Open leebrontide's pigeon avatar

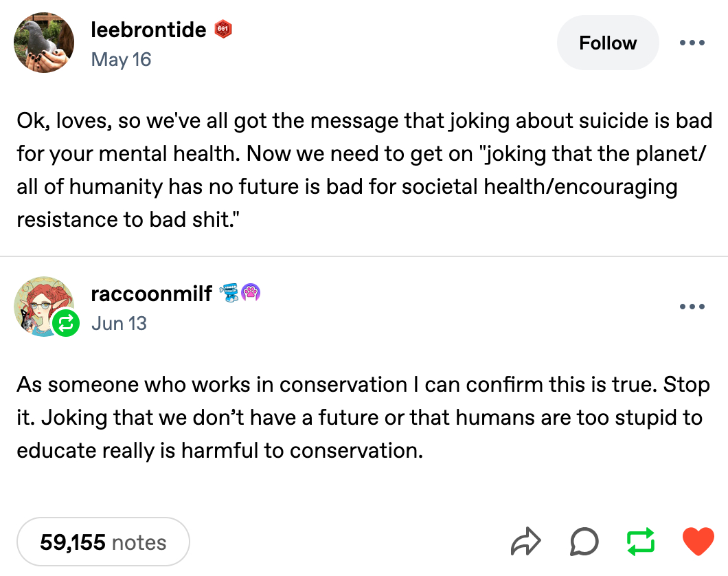pyautogui.click(x=44, y=43)
